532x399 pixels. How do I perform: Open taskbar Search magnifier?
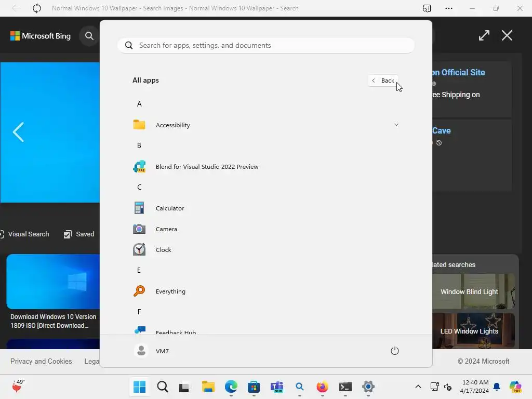[163, 387]
